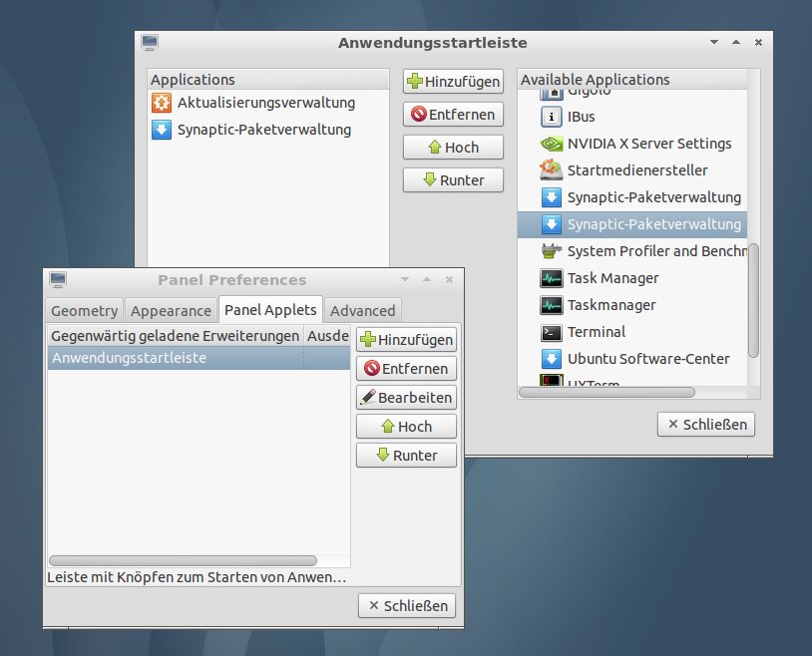Select Taskmanager entry
The image size is (812, 656).
(x=632, y=305)
